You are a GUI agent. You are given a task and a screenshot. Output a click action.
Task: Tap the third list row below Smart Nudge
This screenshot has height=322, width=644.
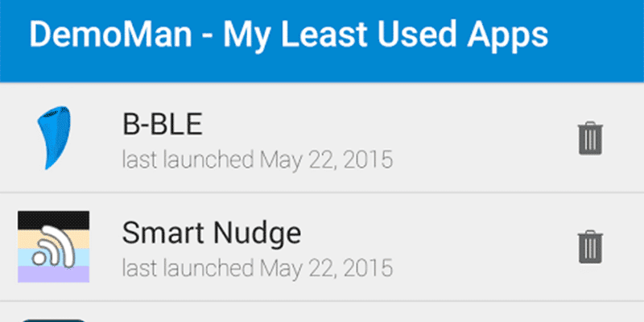coord(322,313)
